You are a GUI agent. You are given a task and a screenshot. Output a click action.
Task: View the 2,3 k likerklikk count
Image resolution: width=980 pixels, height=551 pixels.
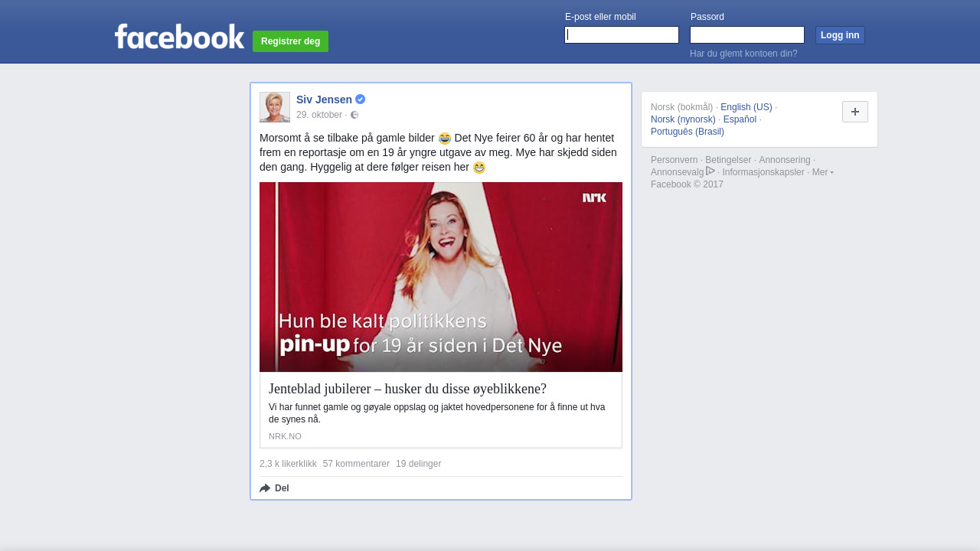point(288,464)
